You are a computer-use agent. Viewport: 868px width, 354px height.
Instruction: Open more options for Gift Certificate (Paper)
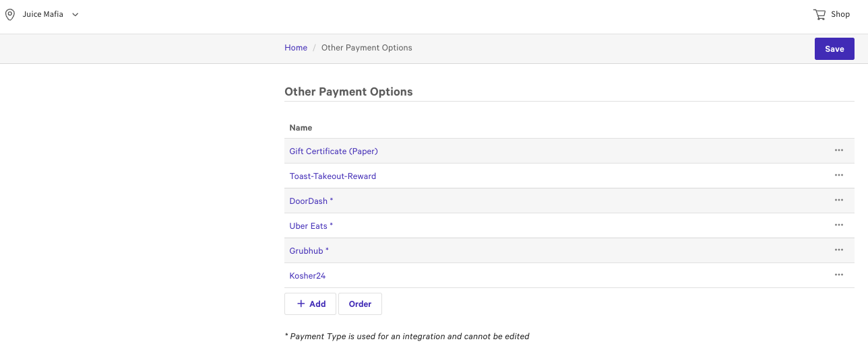pos(838,151)
